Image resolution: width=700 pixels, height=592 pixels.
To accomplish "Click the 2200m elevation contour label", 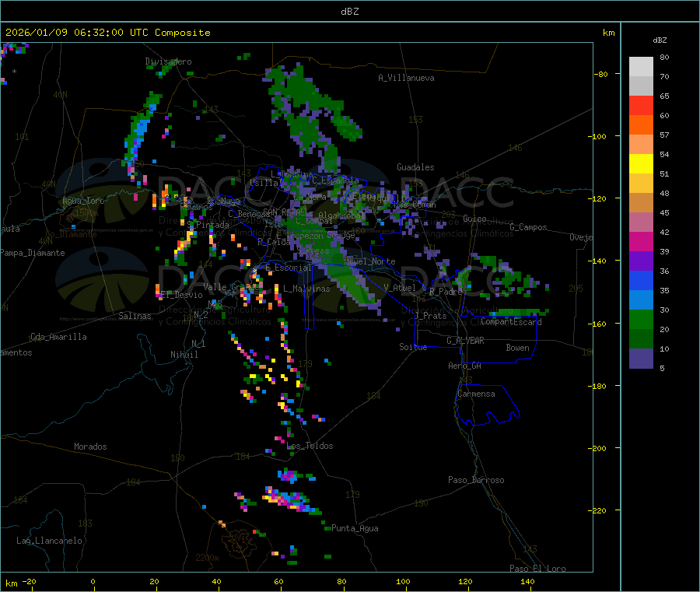I will coord(207,558).
